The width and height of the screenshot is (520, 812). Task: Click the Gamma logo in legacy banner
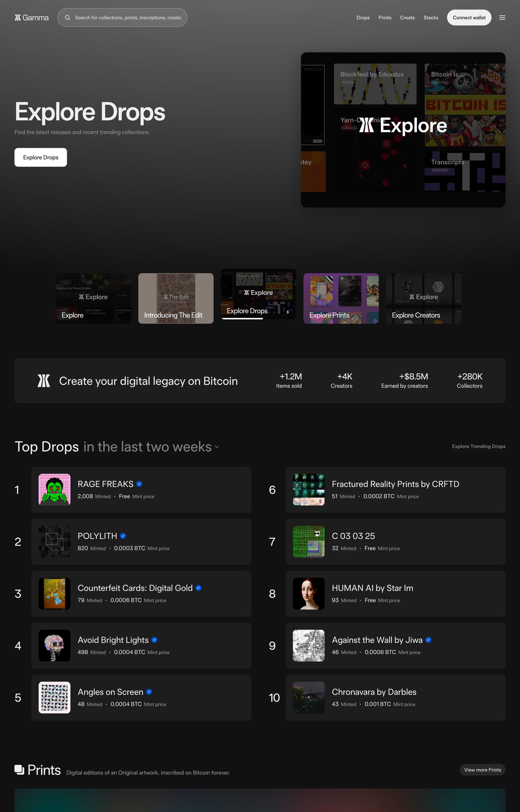[x=44, y=381]
